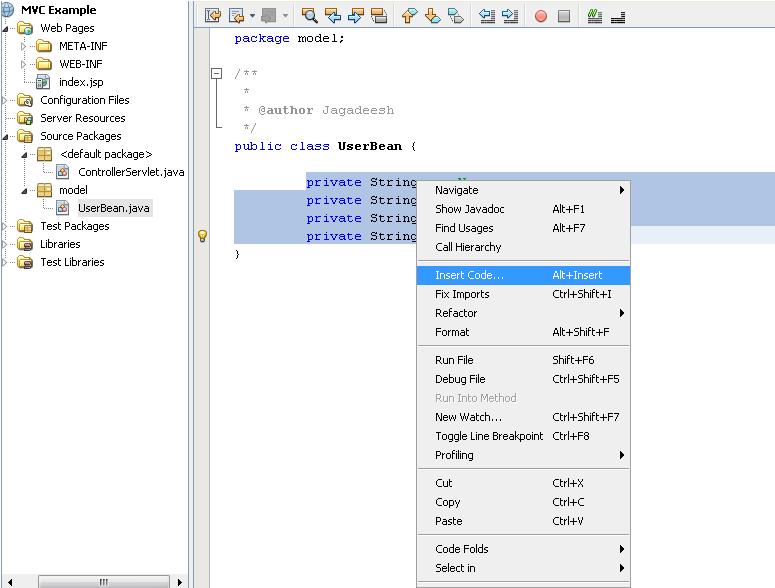Click the Comment toolbar icon

[595, 16]
